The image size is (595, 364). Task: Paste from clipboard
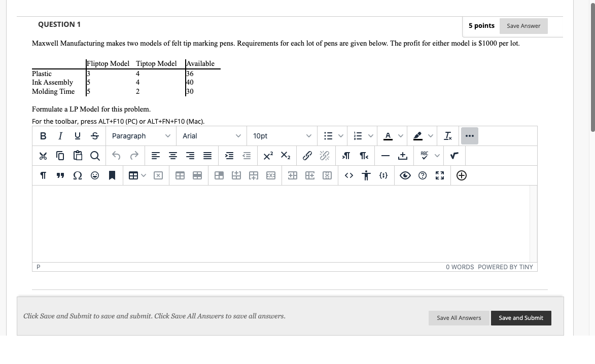[x=78, y=156]
